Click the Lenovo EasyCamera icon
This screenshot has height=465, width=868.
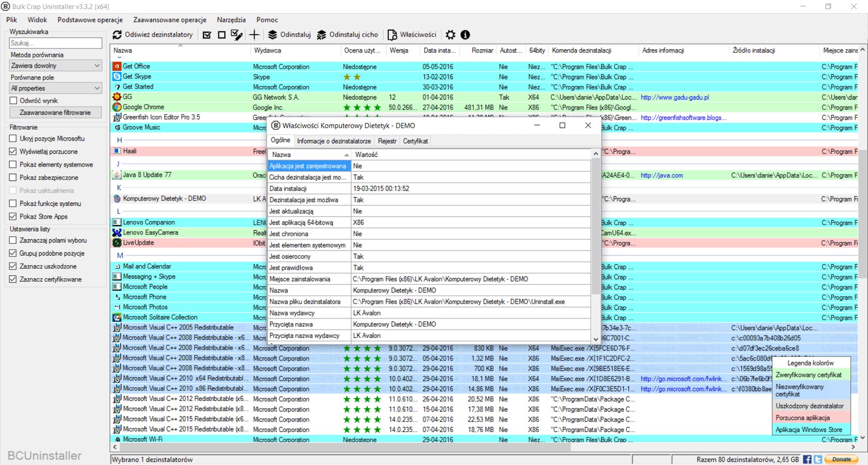point(117,232)
